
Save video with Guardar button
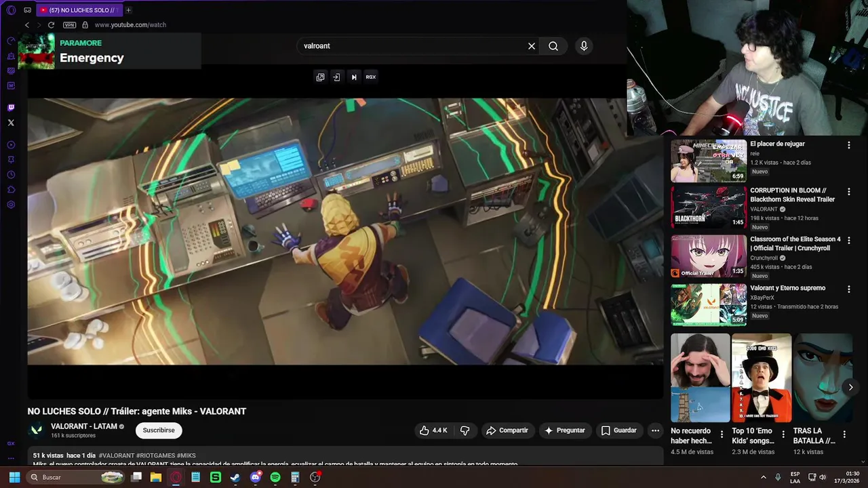619,430
